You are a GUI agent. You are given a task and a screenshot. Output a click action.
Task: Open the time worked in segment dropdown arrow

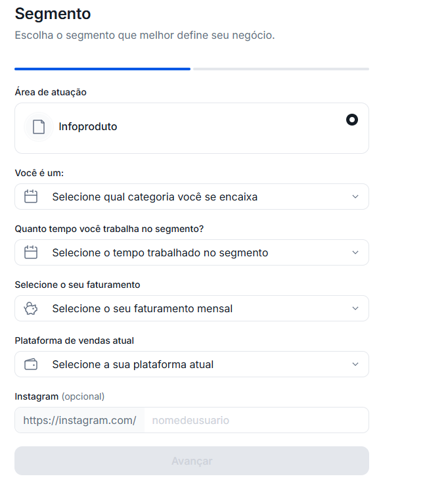(355, 252)
